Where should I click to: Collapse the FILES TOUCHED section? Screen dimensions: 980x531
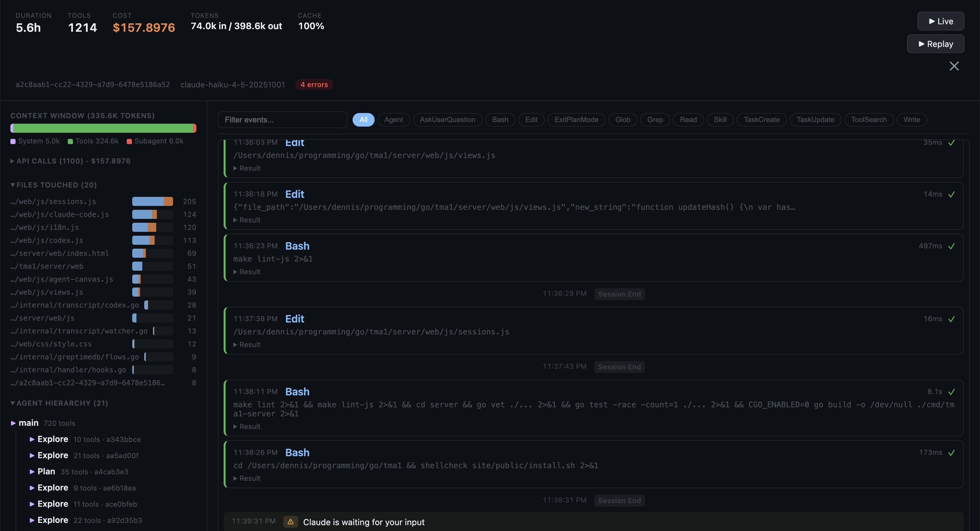pyautogui.click(x=13, y=185)
